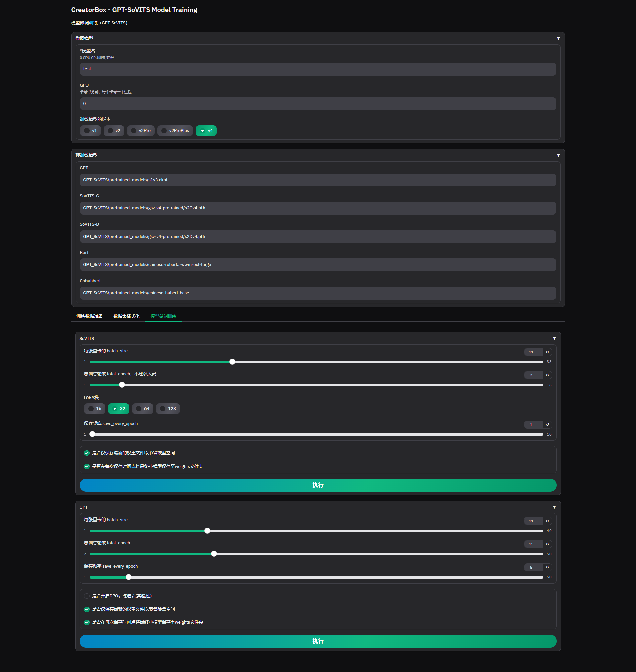Open the 数据集格式化 tab
Screen dimensions: 636x672
coord(126,316)
